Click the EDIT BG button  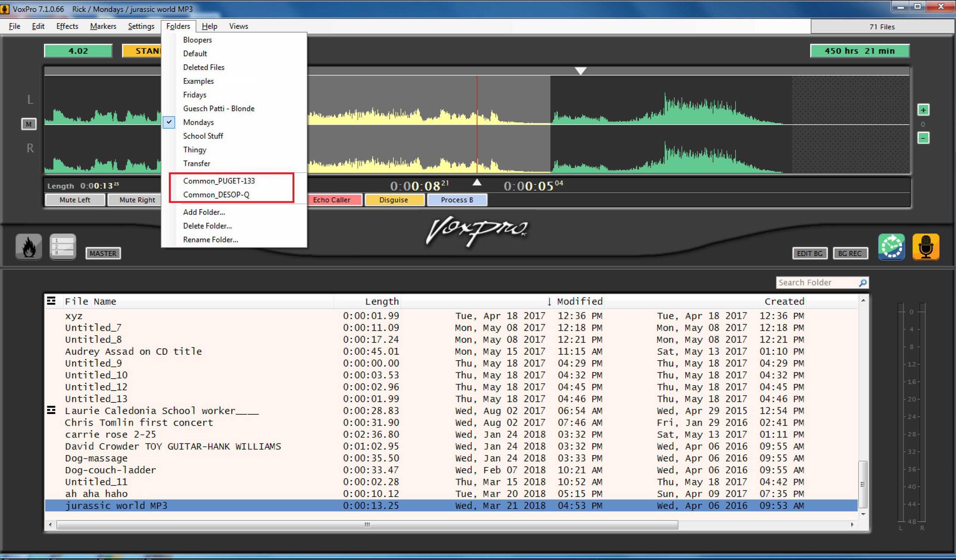point(809,253)
